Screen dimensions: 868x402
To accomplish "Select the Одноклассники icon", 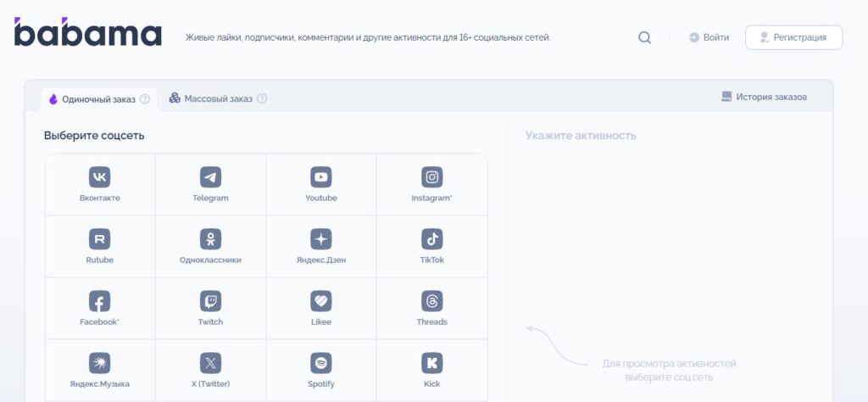I will click(x=210, y=239).
